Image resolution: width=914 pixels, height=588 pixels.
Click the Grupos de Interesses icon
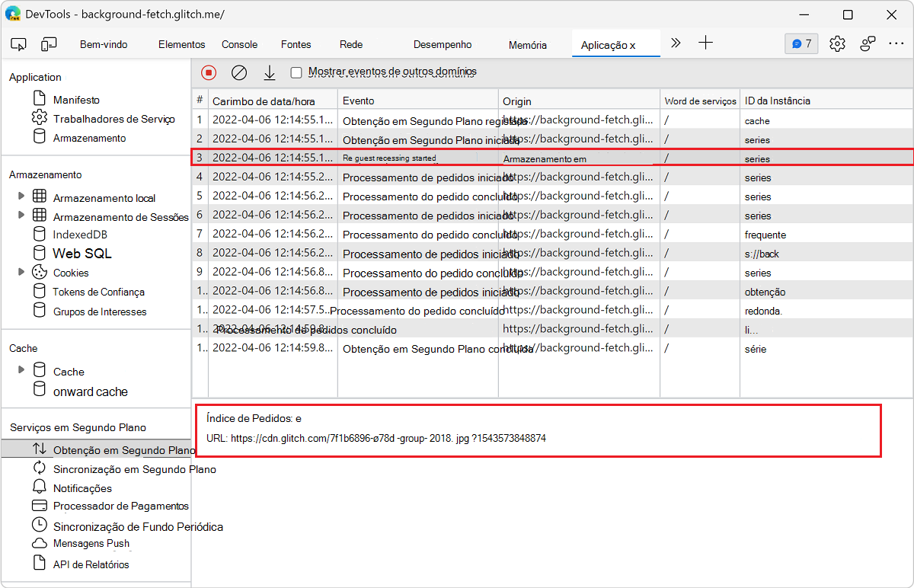[40, 310]
